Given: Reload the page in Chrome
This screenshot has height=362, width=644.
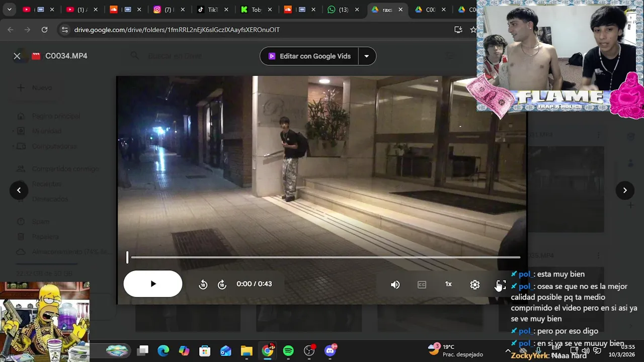Looking at the screenshot, I should (x=44, y=30).
